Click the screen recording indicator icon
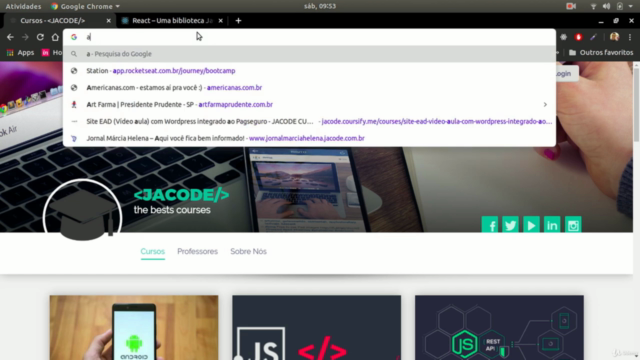The width and height of the screenshot is (640, 360). 571,6
